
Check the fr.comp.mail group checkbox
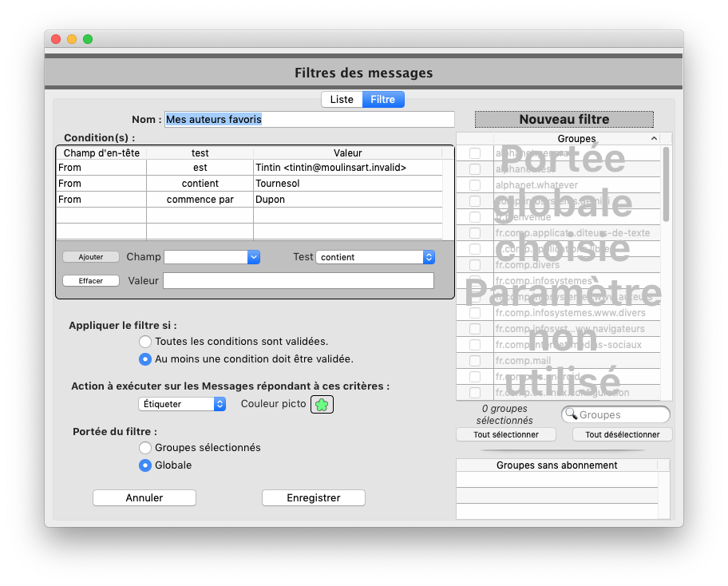pyautogui.click(x=475, y=361)
